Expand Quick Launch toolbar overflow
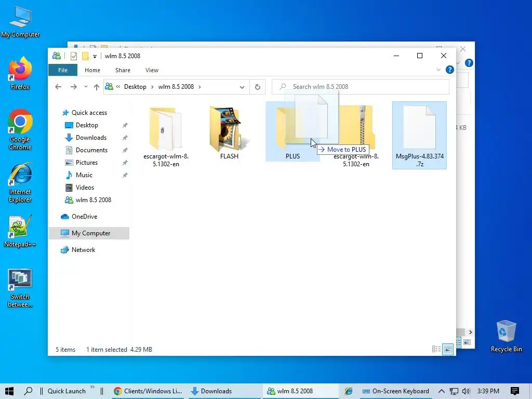This screenshot has height=399, width=532. click(92, 387)
